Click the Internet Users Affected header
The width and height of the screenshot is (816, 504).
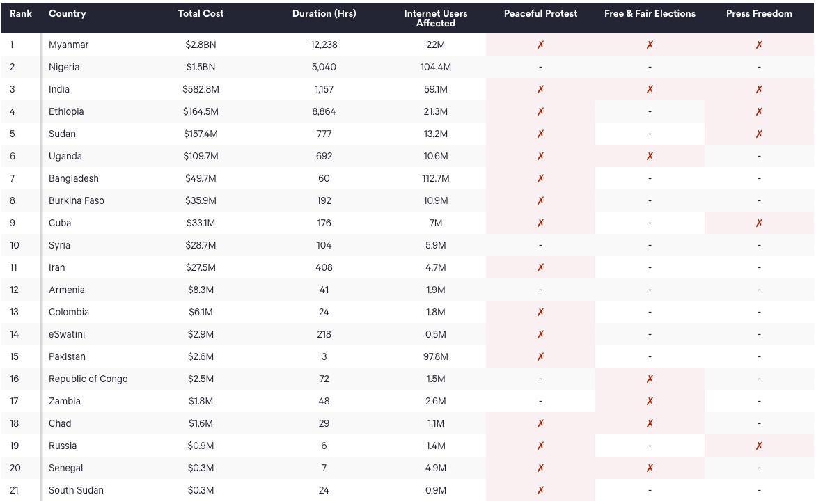pos(436,18)
